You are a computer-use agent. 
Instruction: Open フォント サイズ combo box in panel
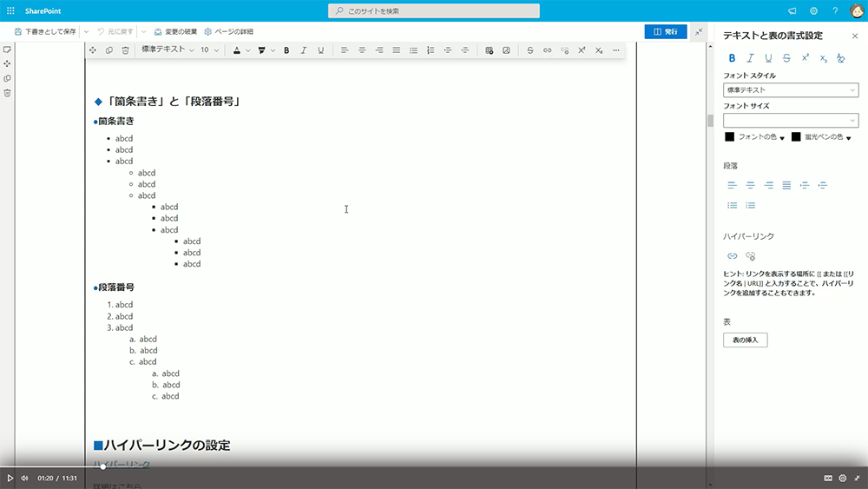pos(791,120)
